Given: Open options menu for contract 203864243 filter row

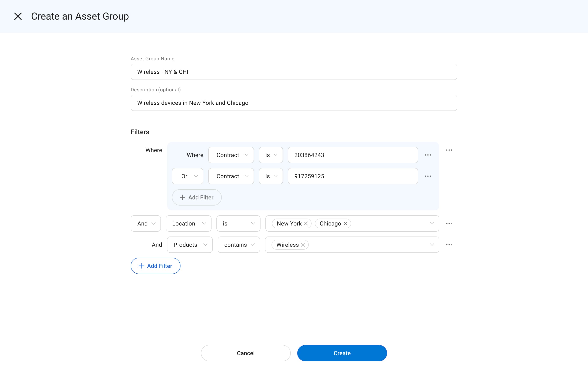Looking at the screenshot, I should pos(428,155).
